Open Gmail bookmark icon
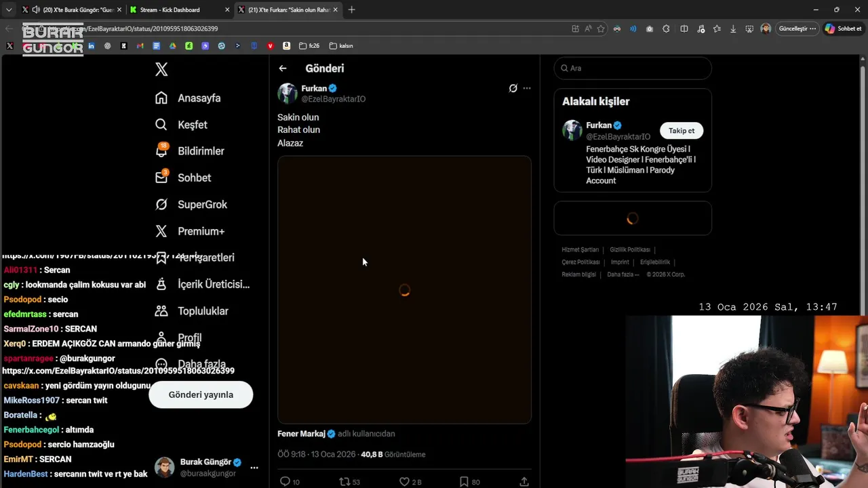Image resolution: width=868 pixels, height=488 pixels. tap(140, 45)
